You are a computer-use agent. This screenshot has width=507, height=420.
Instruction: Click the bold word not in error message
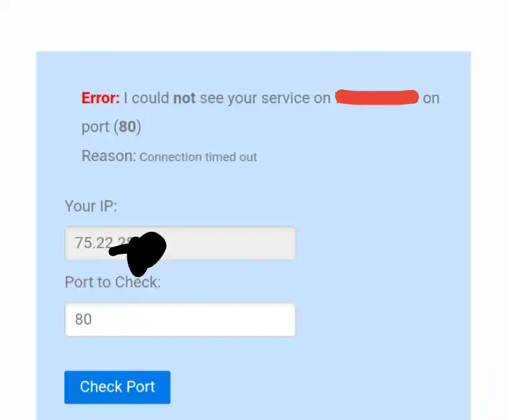[x=185, y=98]
